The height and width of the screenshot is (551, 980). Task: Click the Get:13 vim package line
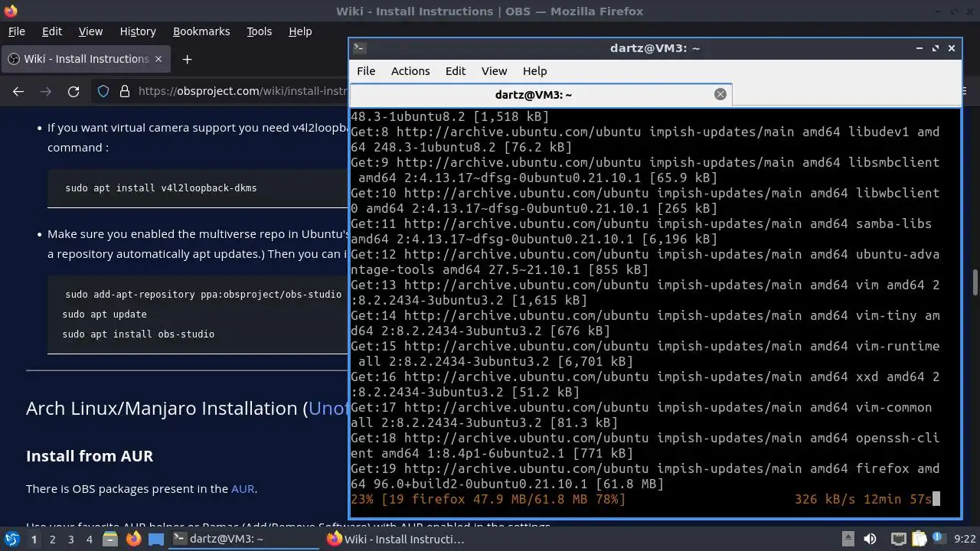645,292
